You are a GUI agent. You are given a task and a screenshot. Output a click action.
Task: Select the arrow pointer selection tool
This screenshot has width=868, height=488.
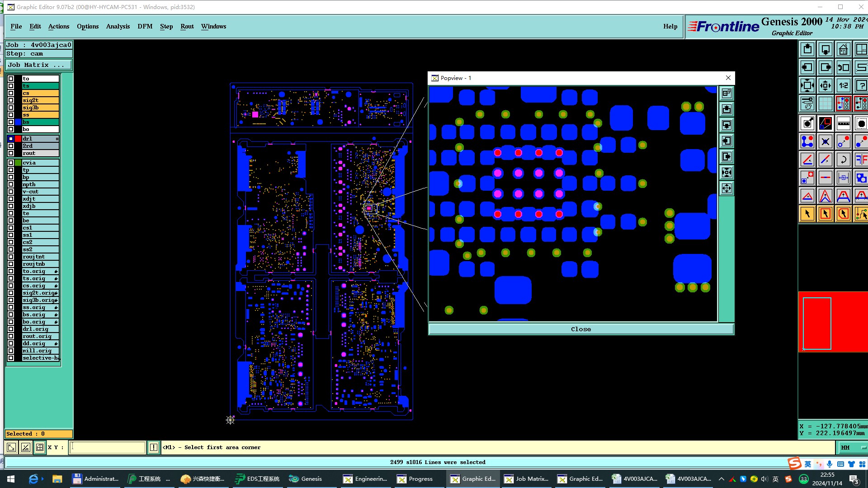coord(807,214)
